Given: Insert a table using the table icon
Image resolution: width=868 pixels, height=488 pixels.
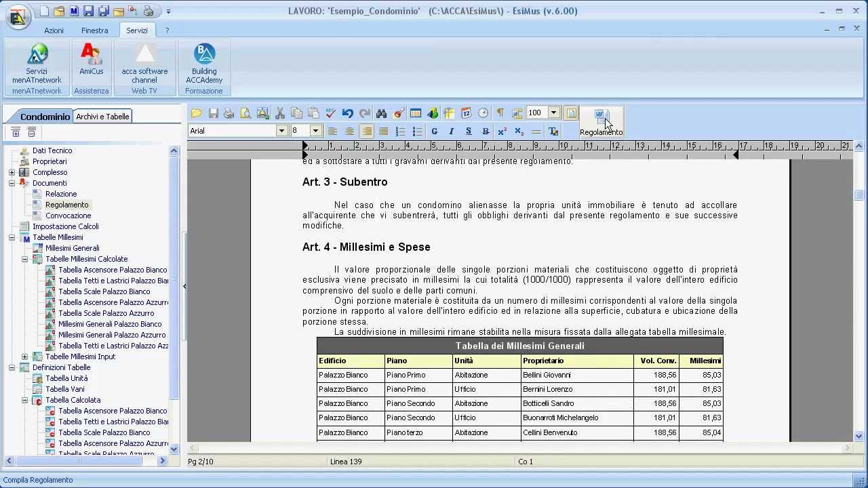Looking at the screenshot, I should 416,113.
